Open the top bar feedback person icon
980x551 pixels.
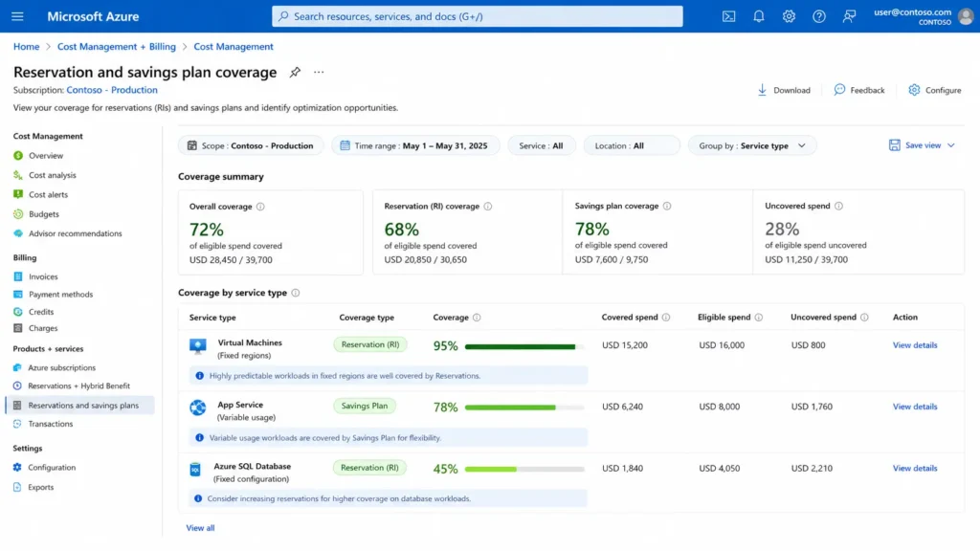pyautogui.click(x=849, y=16)
